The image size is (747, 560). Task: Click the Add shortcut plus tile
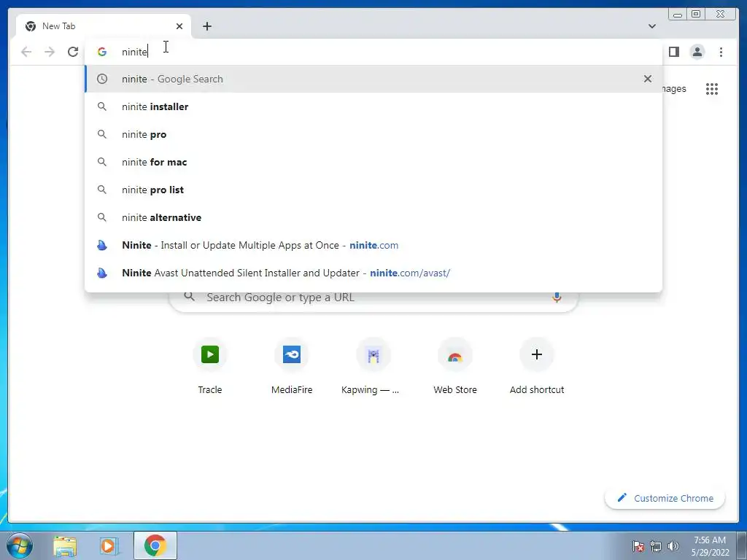tap(537, 367)
